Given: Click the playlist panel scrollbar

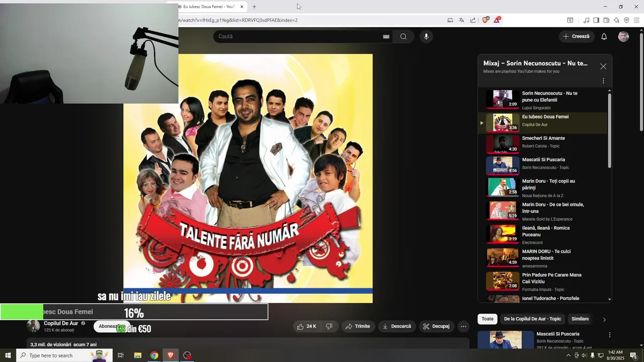Looking at the screenshot, I should 610,131.
